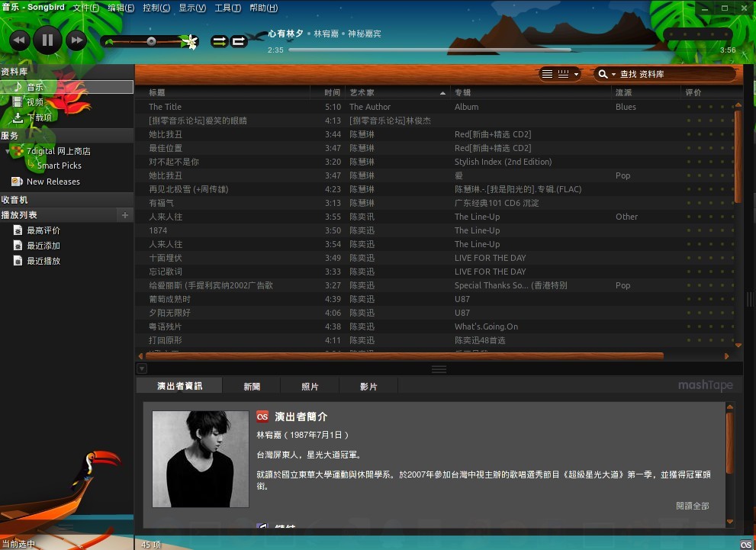Click the Blues genre cell
The image size is (756, 550).
[626, 107]
